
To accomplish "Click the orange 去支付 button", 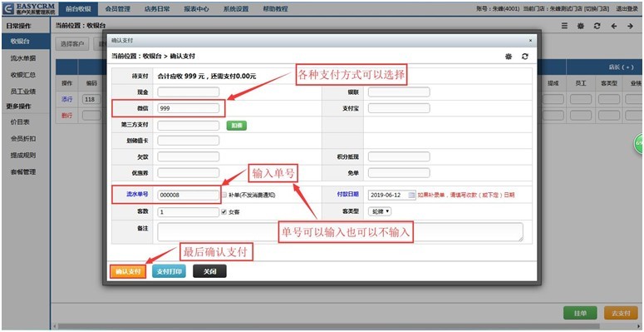I will coord(621,313).
